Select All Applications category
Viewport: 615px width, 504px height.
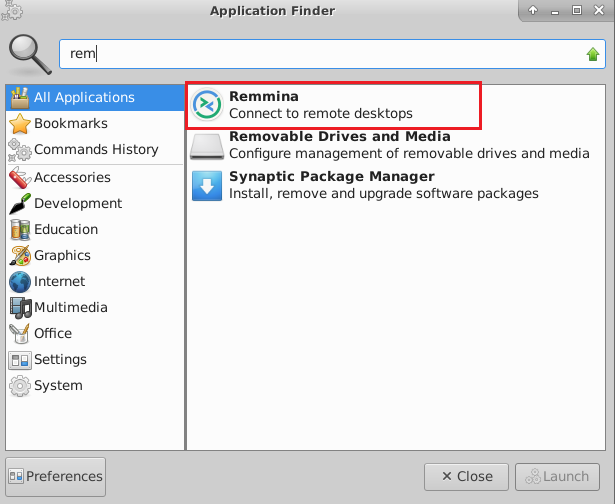coord(95,97)
